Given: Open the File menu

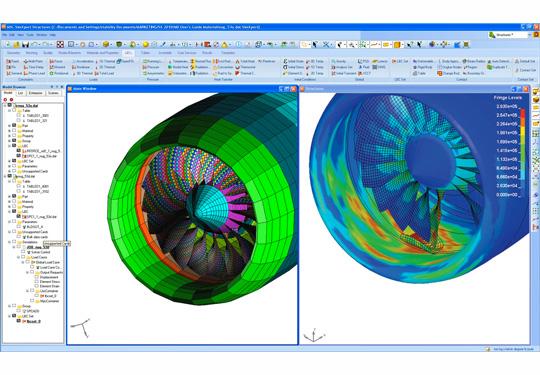Looking at the screenshot, I should pyautogui.click(x=4, y=35).
